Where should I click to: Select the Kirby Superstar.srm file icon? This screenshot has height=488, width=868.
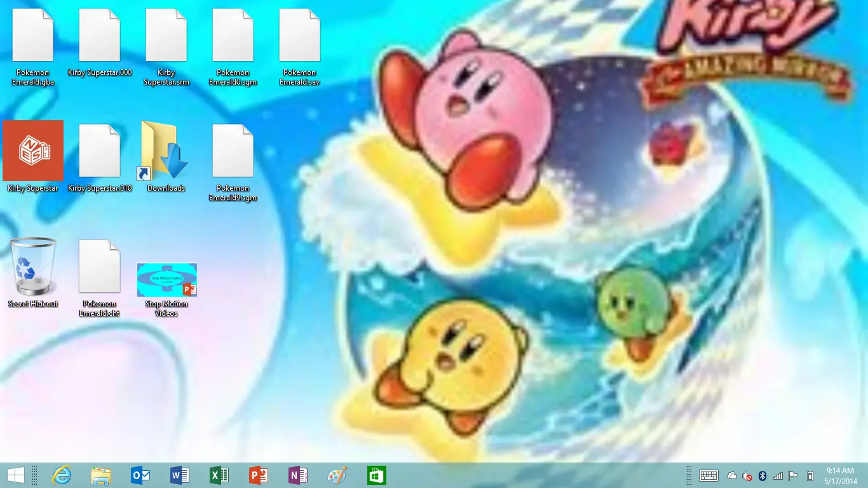coord(166,36)
